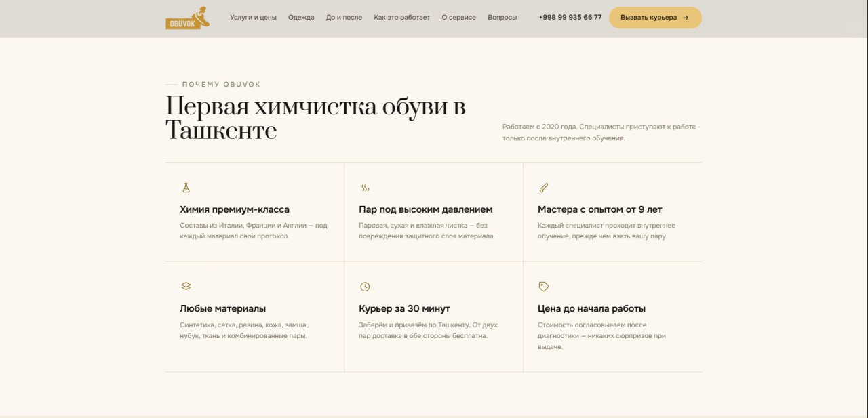Click Химия премиум-класса card title
Screen dimensions: 868x418
[x=235, y=210]
